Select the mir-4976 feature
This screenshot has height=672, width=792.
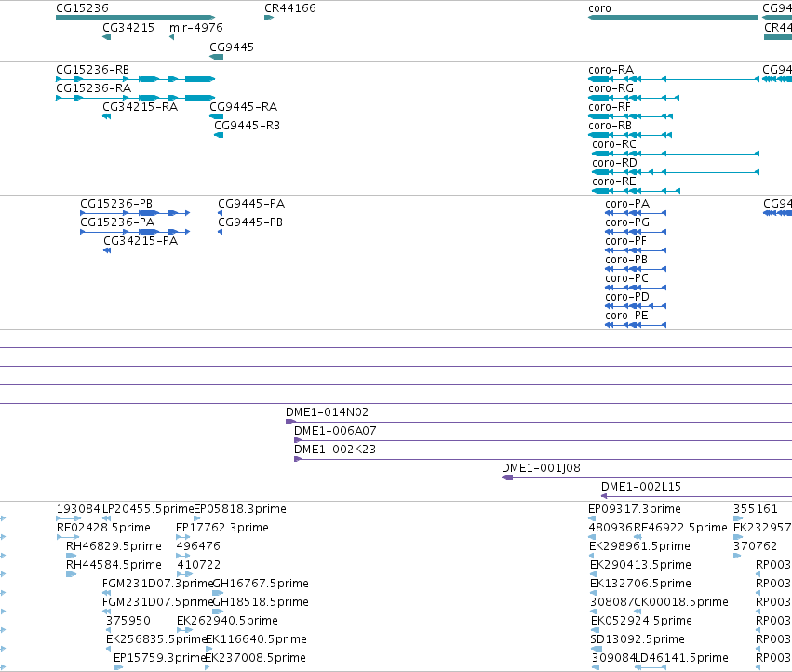click(172, 37)
